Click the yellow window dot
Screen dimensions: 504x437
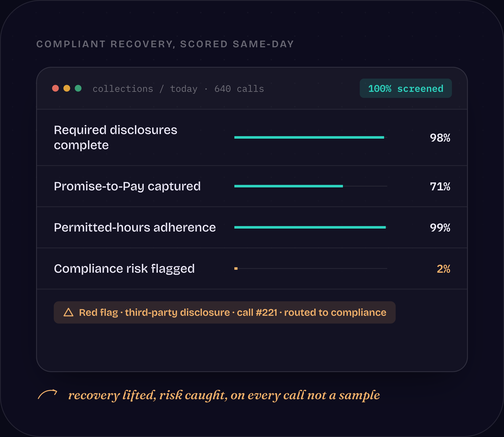tap(67, 88)
